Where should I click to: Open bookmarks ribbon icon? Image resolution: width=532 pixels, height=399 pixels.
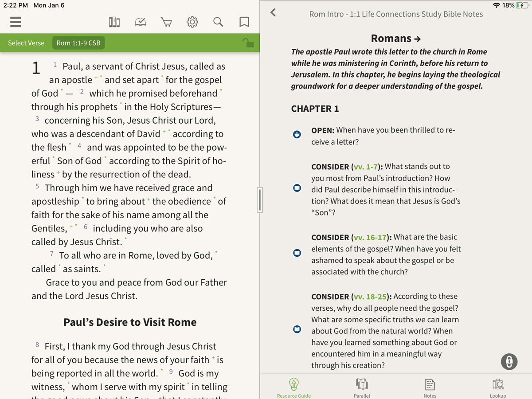244,22
